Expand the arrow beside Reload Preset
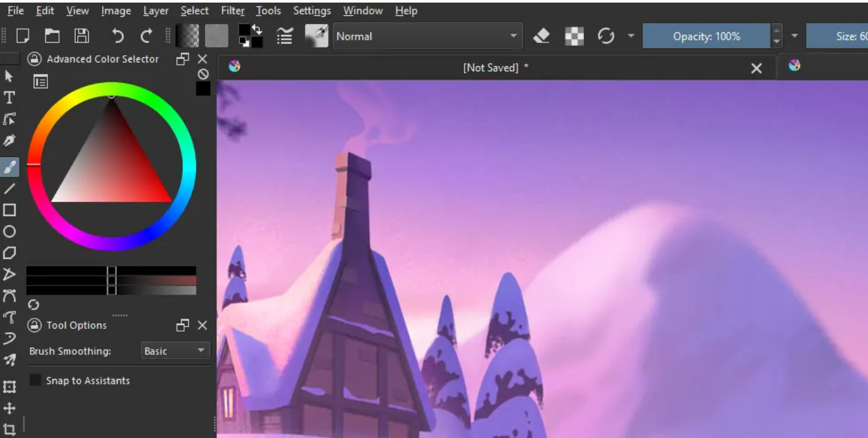 tap(631, 36)
